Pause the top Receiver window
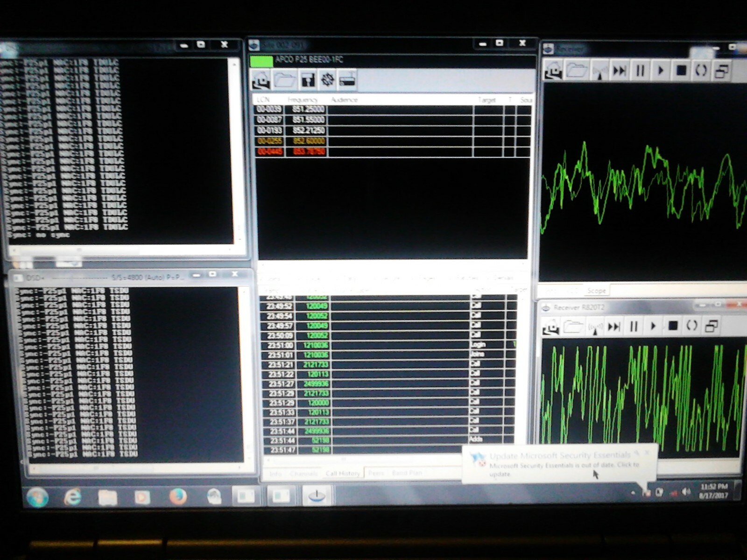The image size is (747, 560). [640, 71]
